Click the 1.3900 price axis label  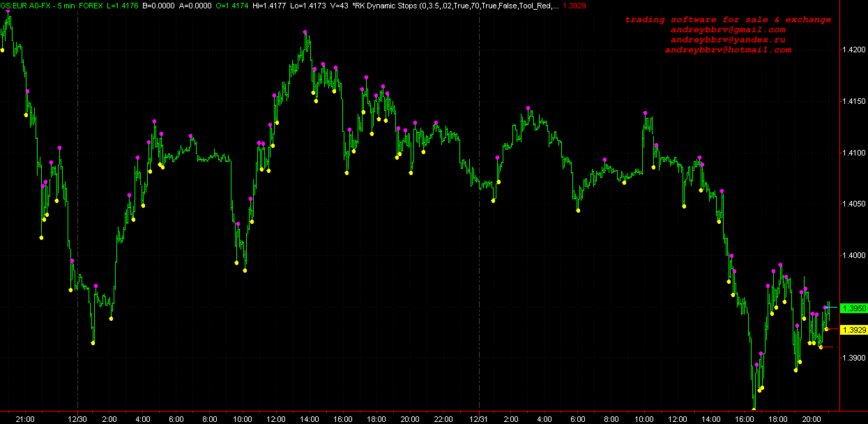tap(854, 358)
